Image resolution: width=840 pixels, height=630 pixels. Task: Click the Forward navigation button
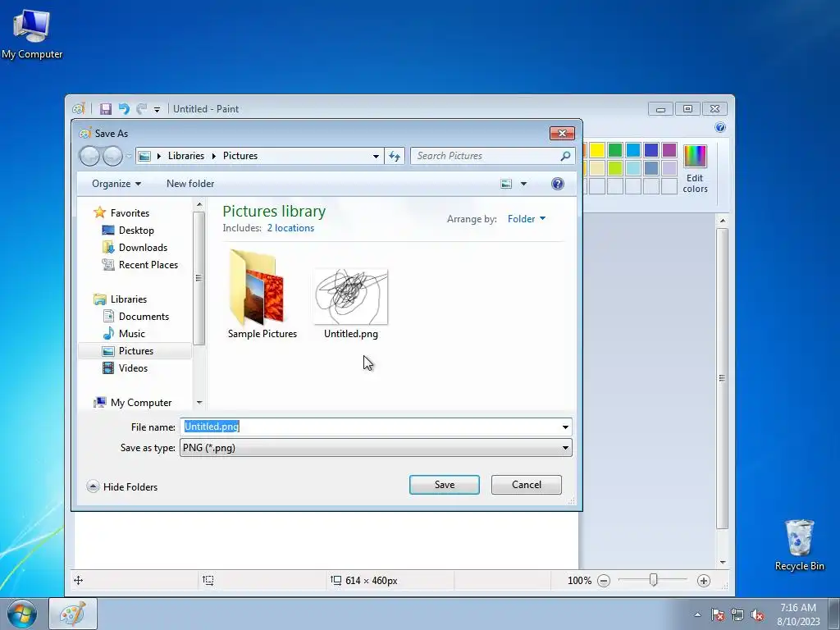tap(112, 156)
